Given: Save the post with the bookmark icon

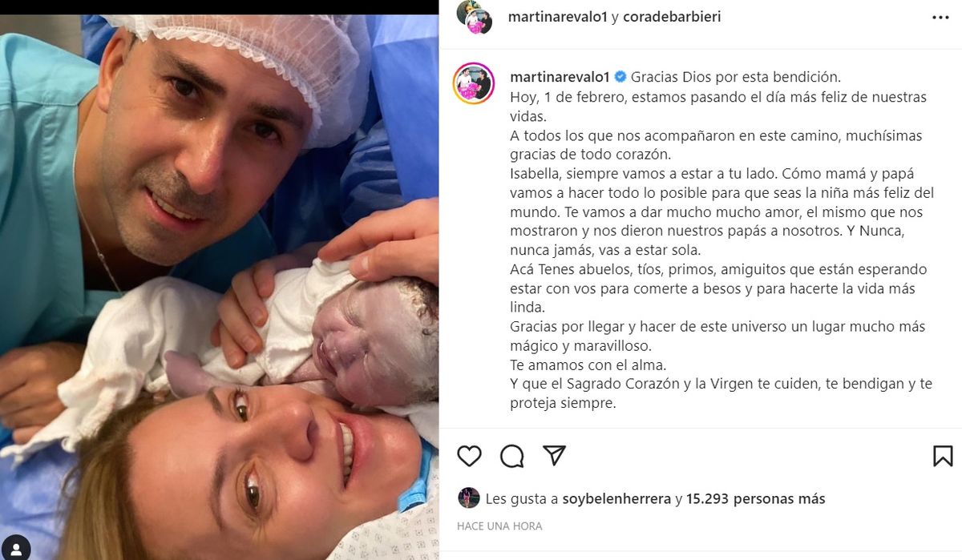Looking at the screenshot, I should point(943,456).
